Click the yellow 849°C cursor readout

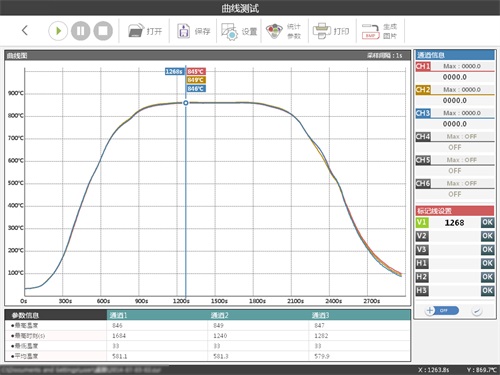pos(196,80)
